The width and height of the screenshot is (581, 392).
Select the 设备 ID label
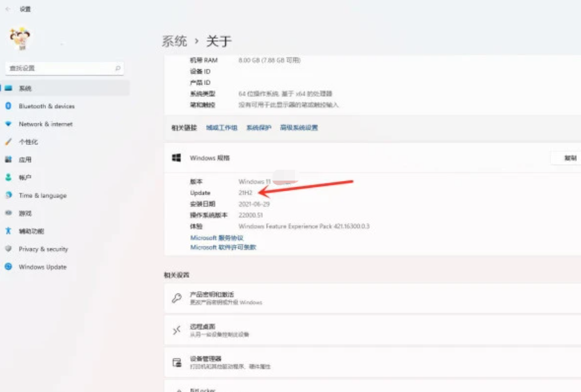click(x=200, y=71)
